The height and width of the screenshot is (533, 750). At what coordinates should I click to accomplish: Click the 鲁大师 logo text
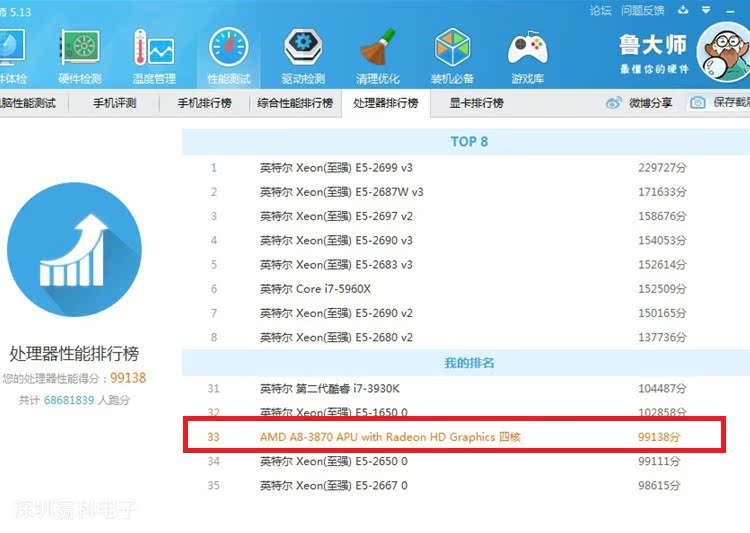coord(653,45)
